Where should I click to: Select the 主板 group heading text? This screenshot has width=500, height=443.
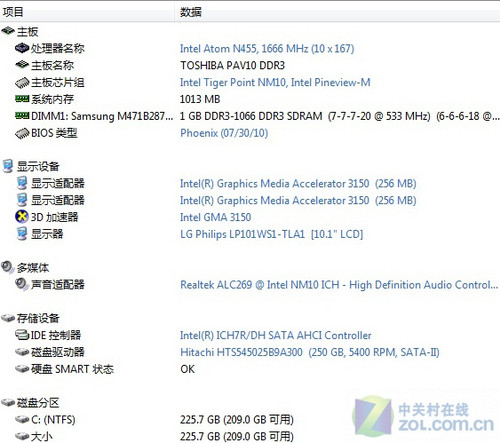click(27, 32)
